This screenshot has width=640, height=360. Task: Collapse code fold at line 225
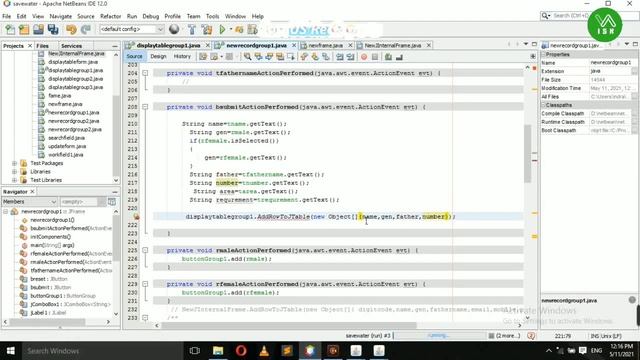click(145, 250)
